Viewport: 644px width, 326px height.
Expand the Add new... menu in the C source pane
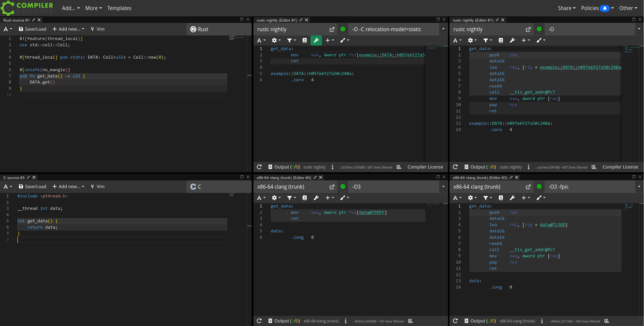68,187
